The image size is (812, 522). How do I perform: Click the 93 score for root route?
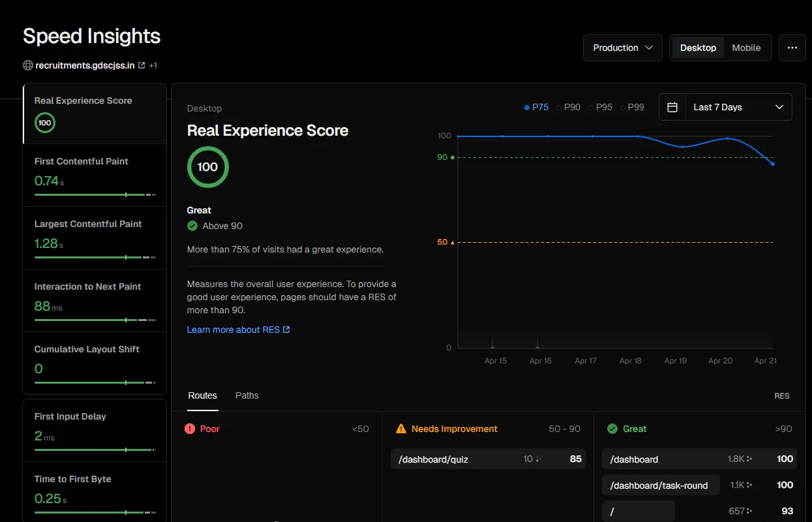(787, 511)
